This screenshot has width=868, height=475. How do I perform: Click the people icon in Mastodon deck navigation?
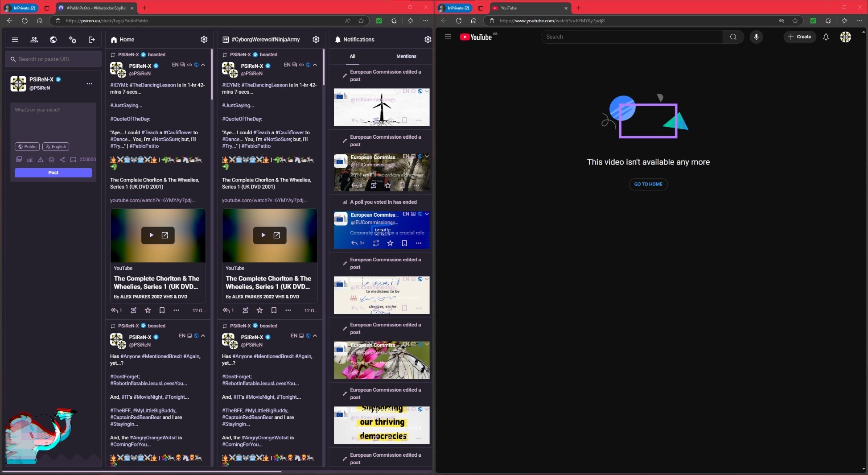pyautogui.click(x=34, y=40)
